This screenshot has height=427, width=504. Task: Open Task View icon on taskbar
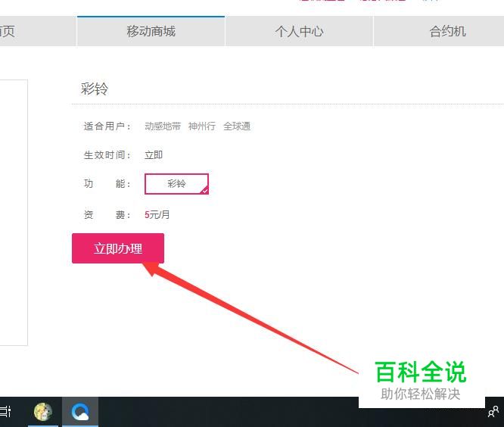pos(5,412)
